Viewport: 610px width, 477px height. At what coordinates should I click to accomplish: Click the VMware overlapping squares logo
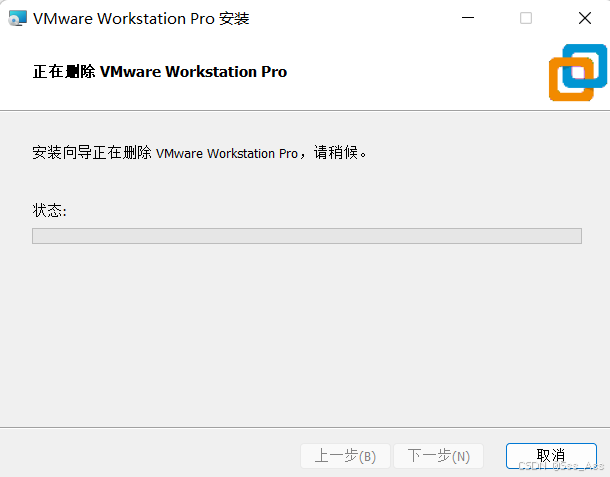(x=578, y=73)
